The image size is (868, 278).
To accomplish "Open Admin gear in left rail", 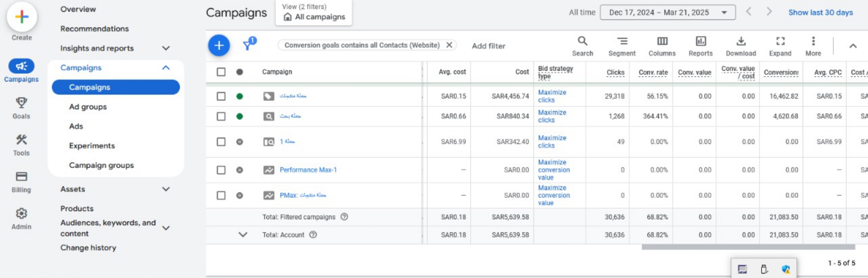I will pos(21,214).
